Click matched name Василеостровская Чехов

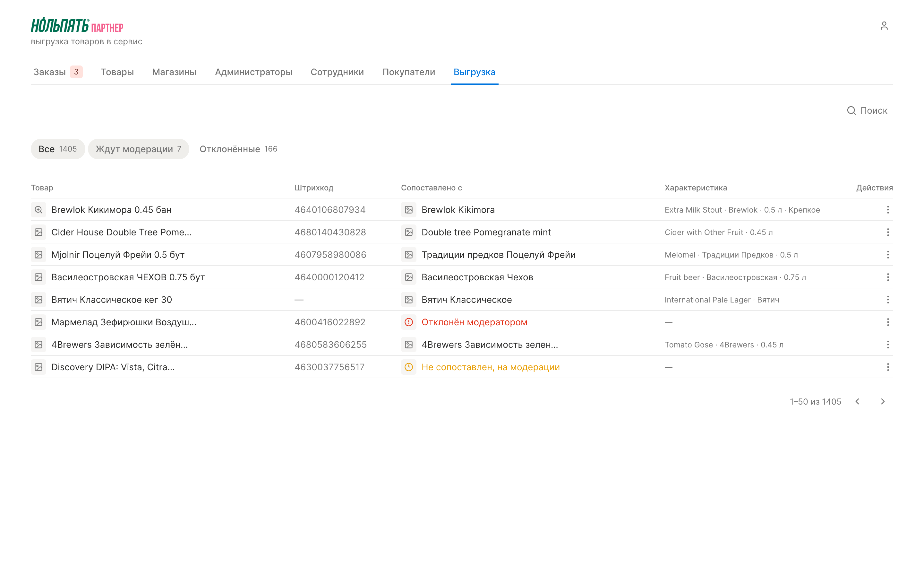[477, 277]
